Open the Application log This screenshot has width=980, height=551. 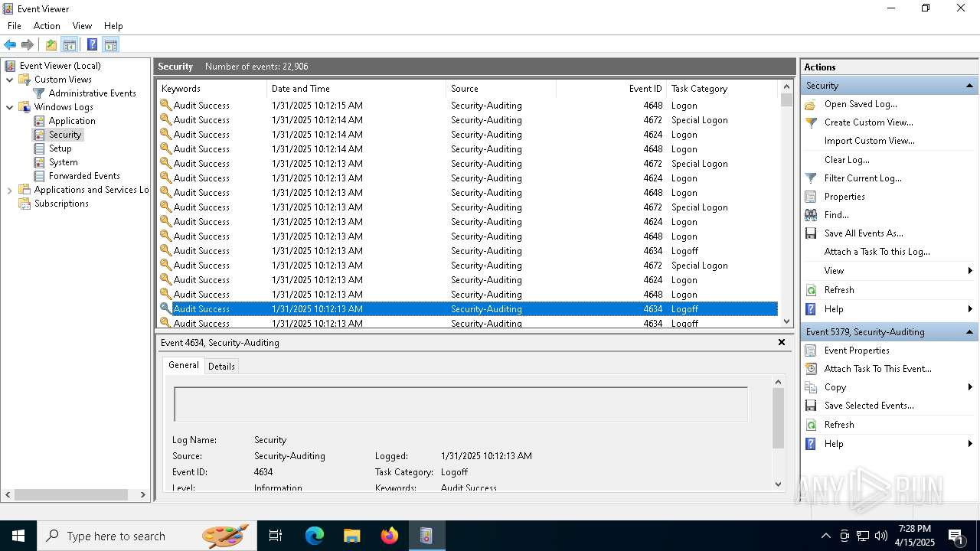tap(72, 121)
